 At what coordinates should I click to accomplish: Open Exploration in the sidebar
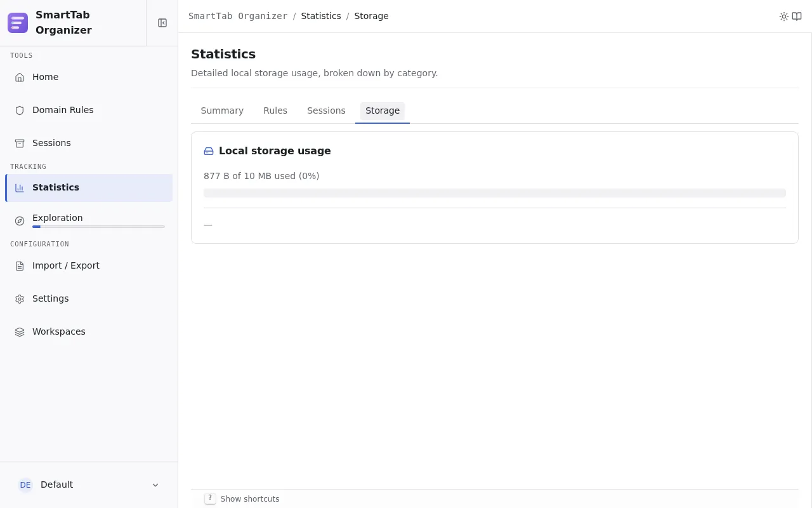click(89, 221)
